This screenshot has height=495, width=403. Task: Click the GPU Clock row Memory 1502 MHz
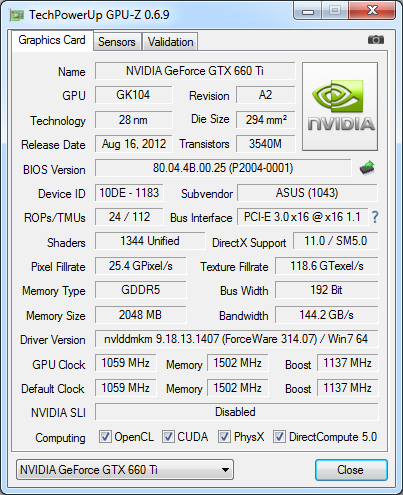[237, 363]
